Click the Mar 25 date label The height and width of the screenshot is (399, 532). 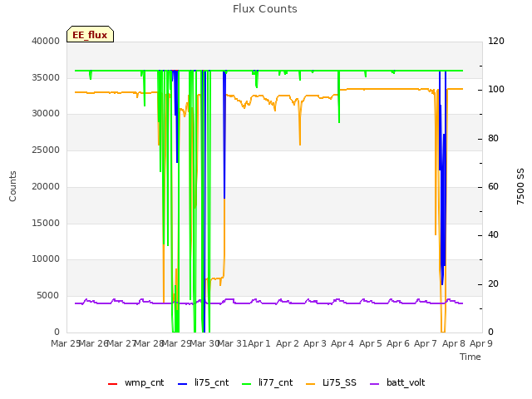[x=66, y=343]
